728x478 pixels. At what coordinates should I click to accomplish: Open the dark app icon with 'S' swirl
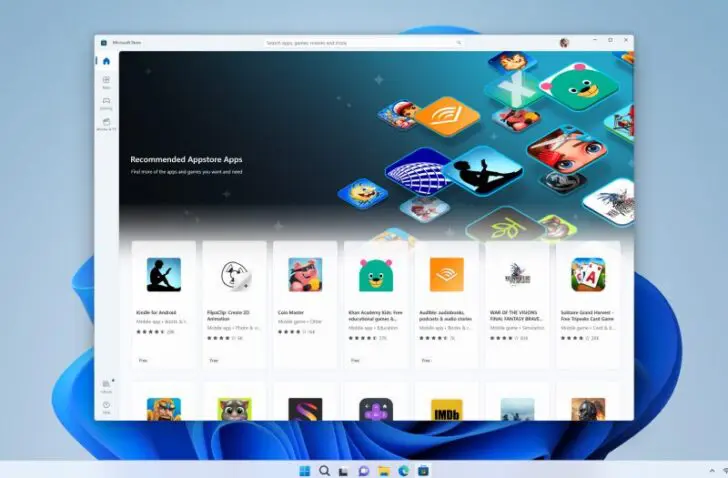pyautogui.click(x=305, y=409)
